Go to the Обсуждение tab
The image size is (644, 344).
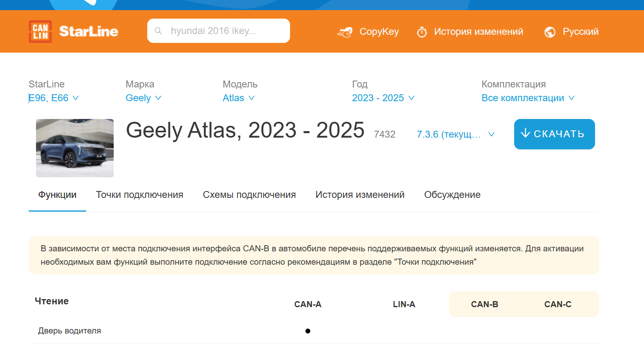click(x=452, y=195)
